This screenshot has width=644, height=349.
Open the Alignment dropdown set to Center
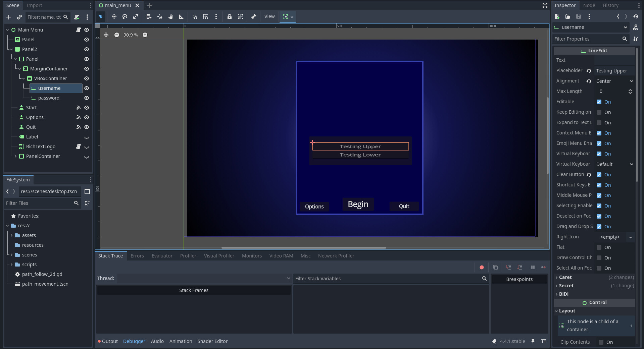coord(614,81)
